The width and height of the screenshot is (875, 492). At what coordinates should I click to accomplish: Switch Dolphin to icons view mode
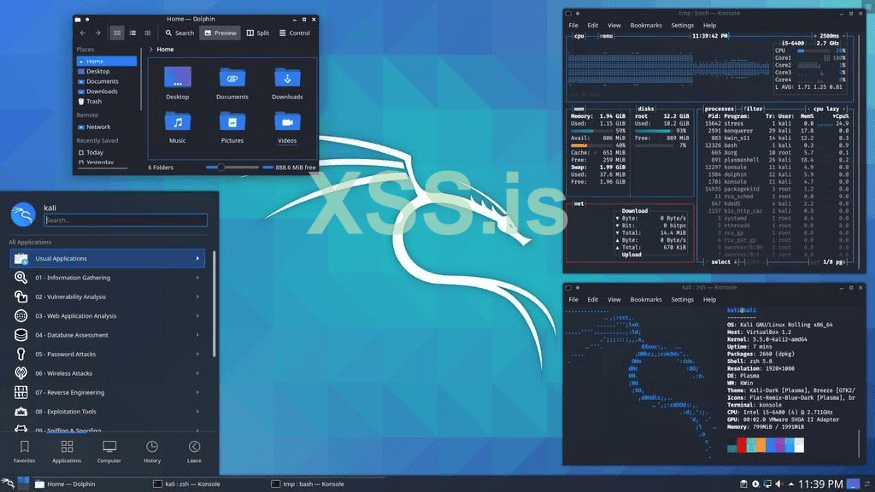pos(117,33)
